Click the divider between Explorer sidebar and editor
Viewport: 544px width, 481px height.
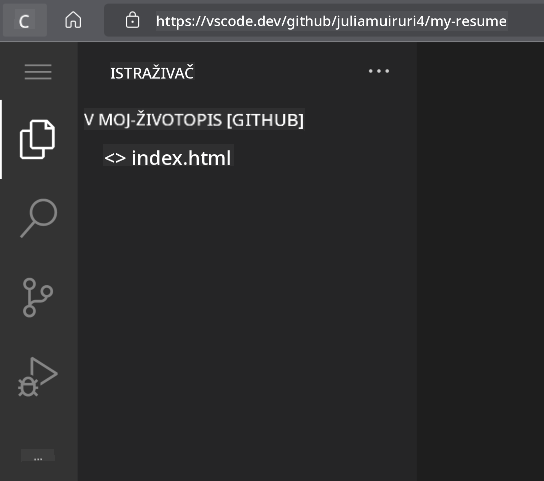417,260
